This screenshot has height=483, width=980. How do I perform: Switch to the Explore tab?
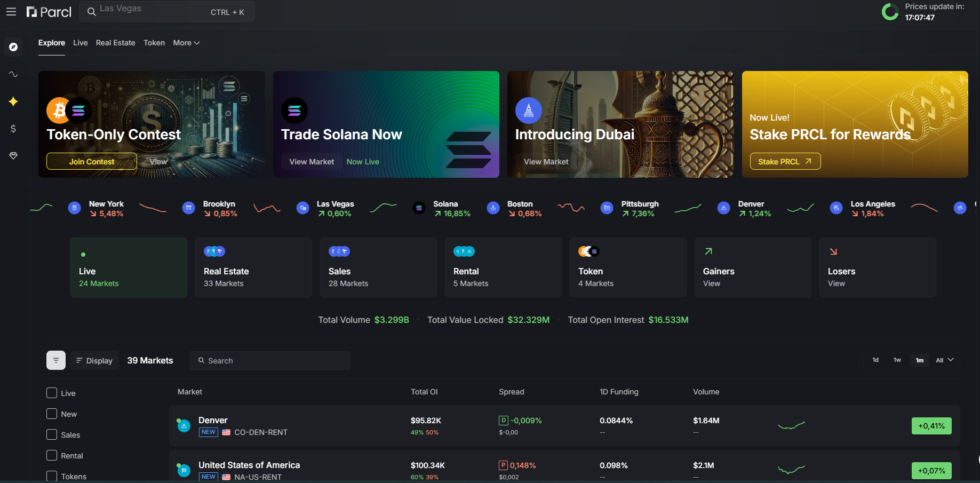coord(52,43)
